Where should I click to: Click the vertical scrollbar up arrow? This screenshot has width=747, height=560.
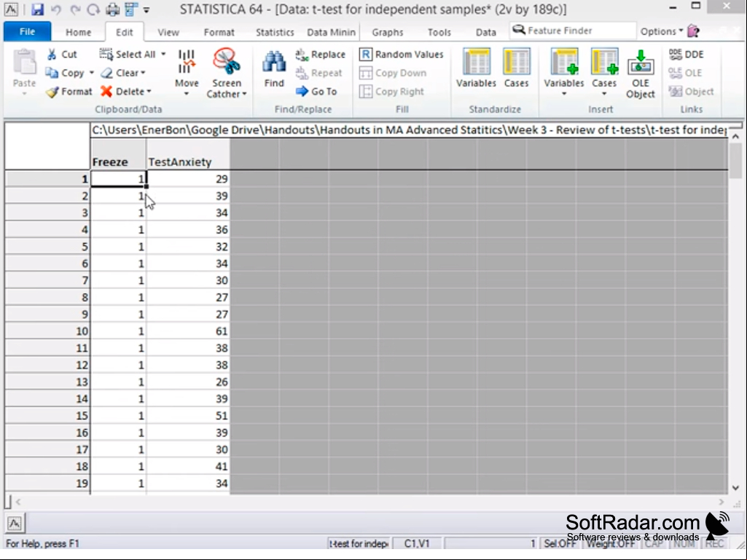point(735,137)
